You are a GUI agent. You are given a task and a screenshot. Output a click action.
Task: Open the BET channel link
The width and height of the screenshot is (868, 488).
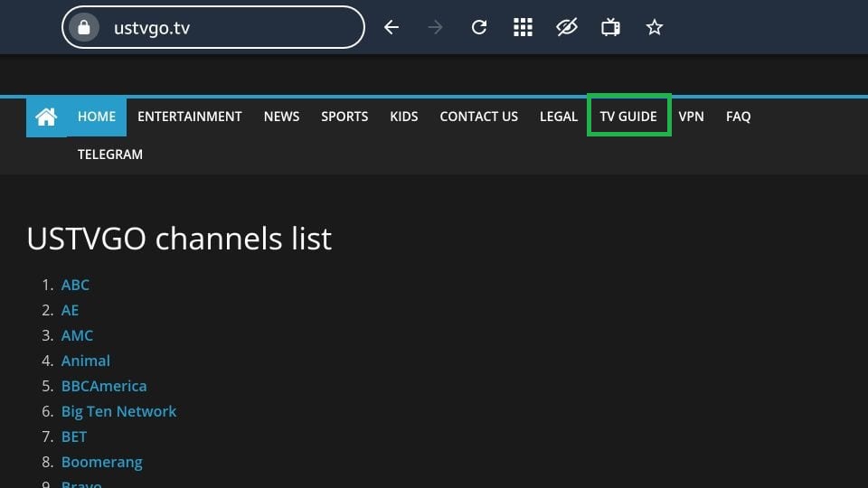click(74, 437)
